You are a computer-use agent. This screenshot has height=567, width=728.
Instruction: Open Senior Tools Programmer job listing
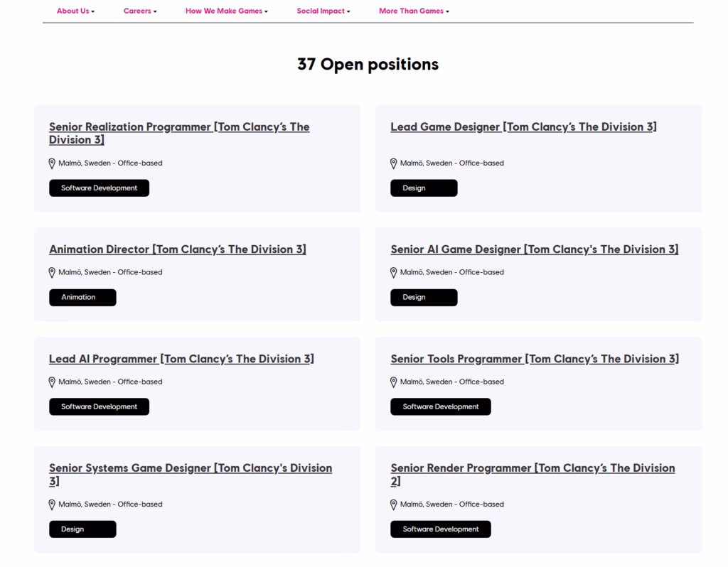click(535, 359)
